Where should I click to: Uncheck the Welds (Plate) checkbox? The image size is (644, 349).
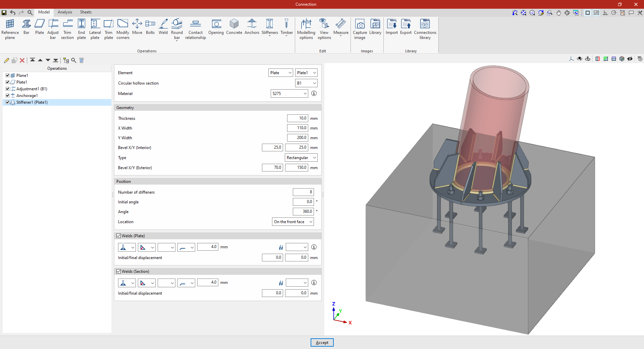point(119,236)
